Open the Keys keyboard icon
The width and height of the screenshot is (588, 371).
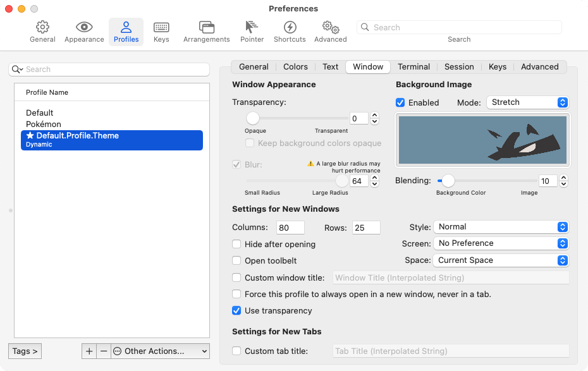[161, 28]
